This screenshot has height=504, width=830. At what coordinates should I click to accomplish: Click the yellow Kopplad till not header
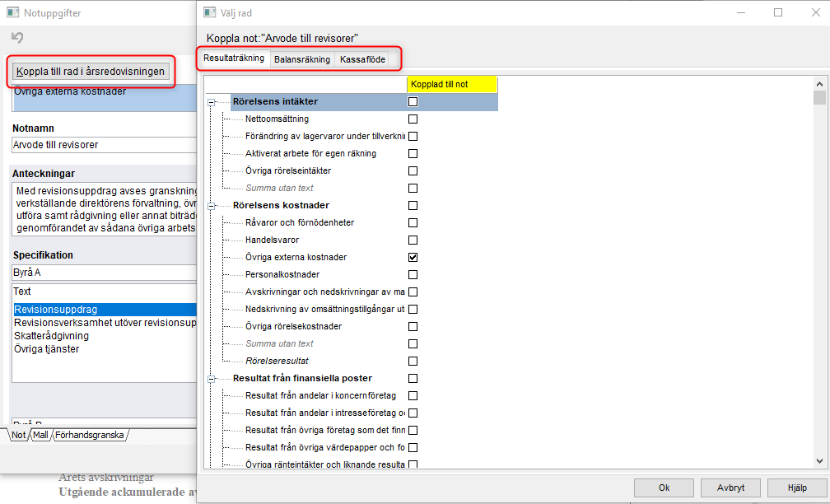(452, 84)
